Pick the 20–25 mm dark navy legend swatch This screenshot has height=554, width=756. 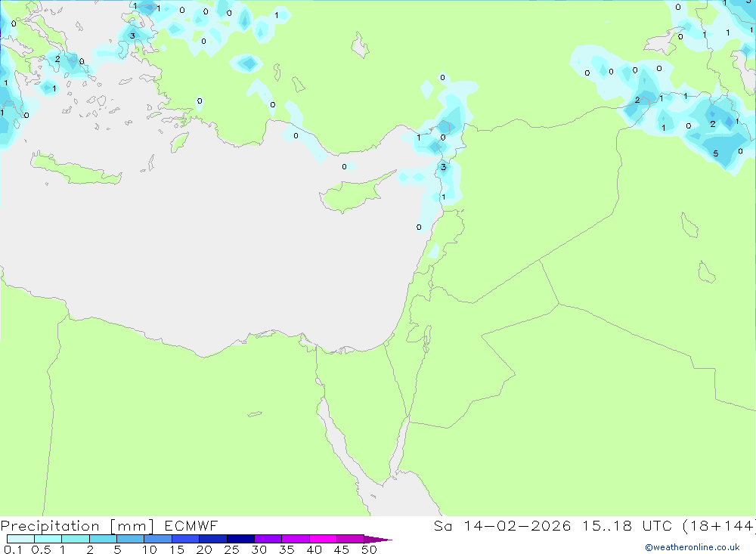tap(212, 539)
